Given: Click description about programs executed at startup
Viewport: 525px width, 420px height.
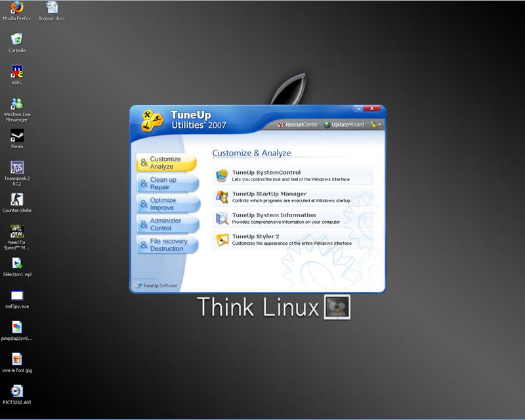Looking at the screenshot, I should pos(291,201).
